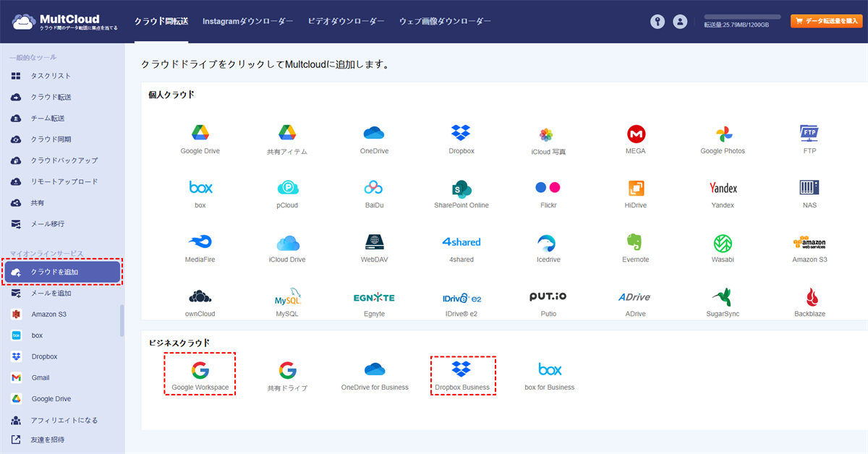Add iCloud 写真 service

click(546, 134)
